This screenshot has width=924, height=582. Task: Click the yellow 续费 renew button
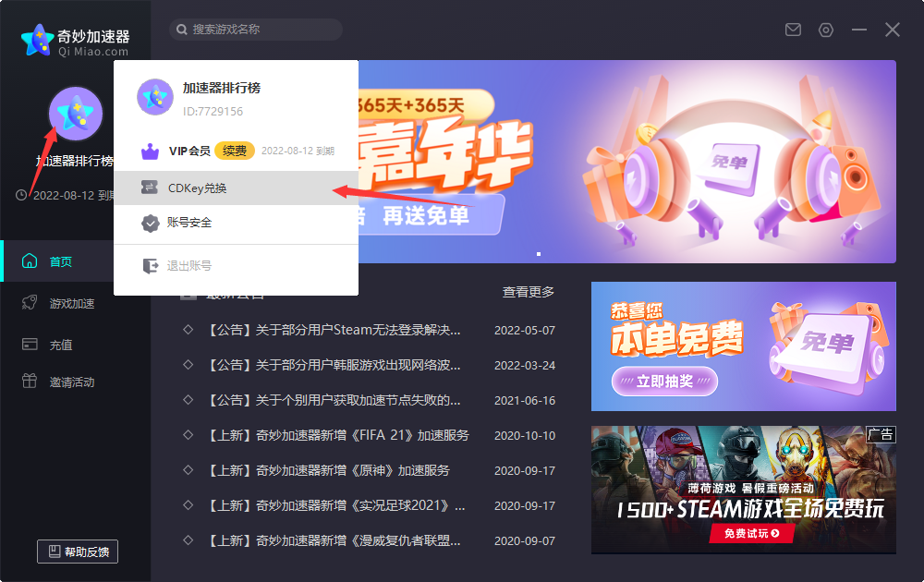[x=235, y=151]
